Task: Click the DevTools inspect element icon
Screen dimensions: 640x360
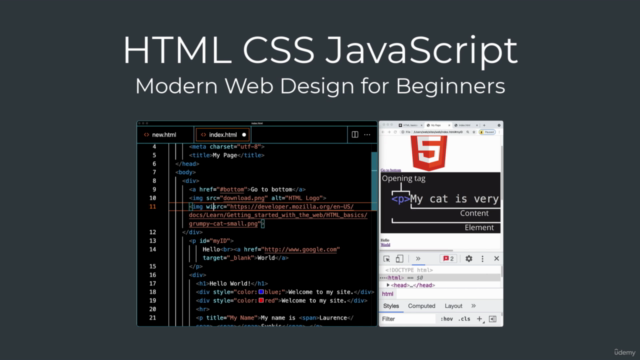Action: coord(387,259)
